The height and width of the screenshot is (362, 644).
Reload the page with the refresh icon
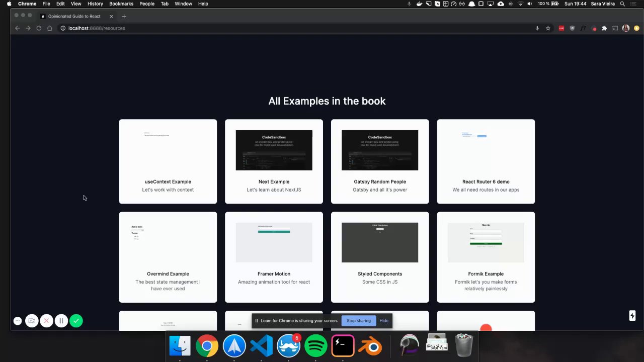[39, 28]
